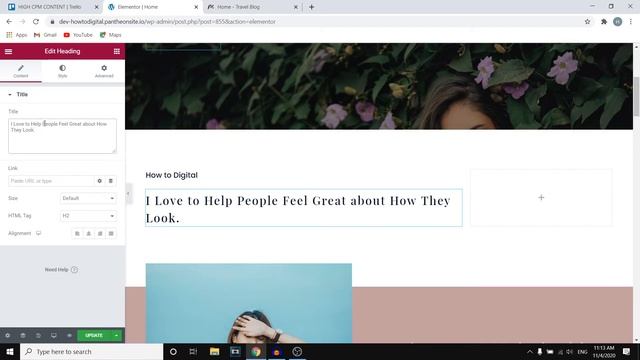Image resolution: width=640 pixels, height=360 pixels.
Task: Add widget to empty column plus
Action: click(541, 198)
